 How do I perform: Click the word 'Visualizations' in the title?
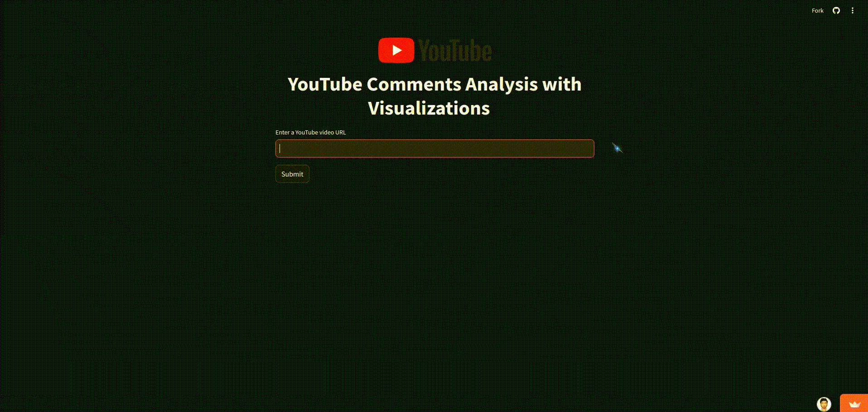click(x=429, y=108)
